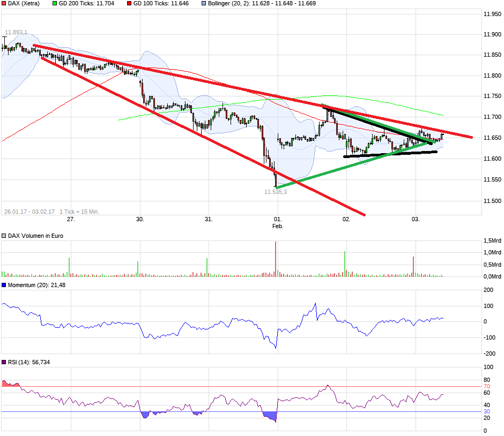
Task: Click the blue Bollinger legend swatch
Action: click(204, 4)
